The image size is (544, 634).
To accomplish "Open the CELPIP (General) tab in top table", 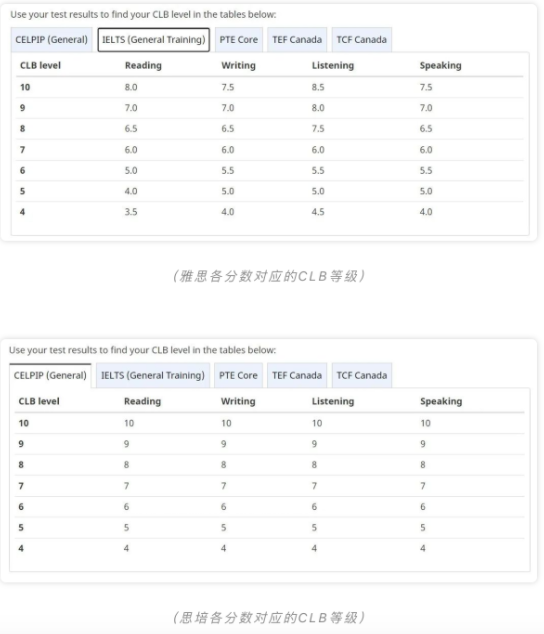I will [51, 40].
